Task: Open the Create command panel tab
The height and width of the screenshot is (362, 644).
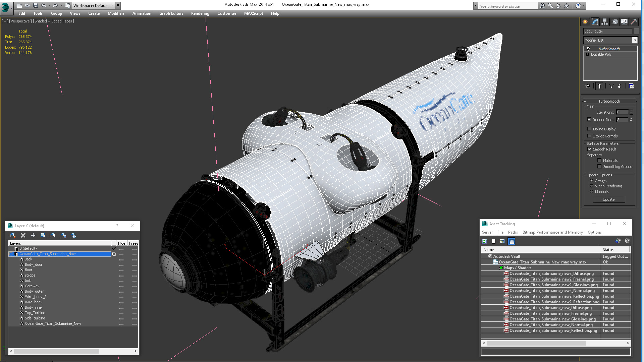Action: 585,22
